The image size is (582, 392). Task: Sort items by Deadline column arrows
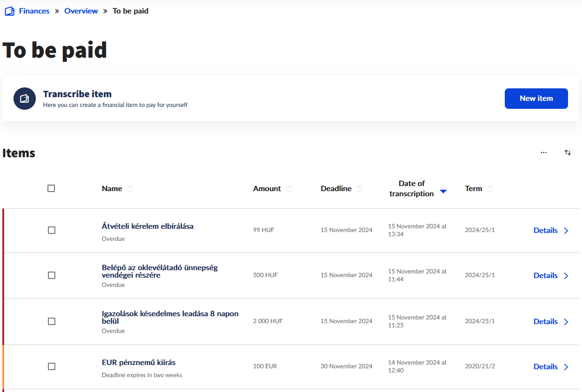(x=360, y=189)
